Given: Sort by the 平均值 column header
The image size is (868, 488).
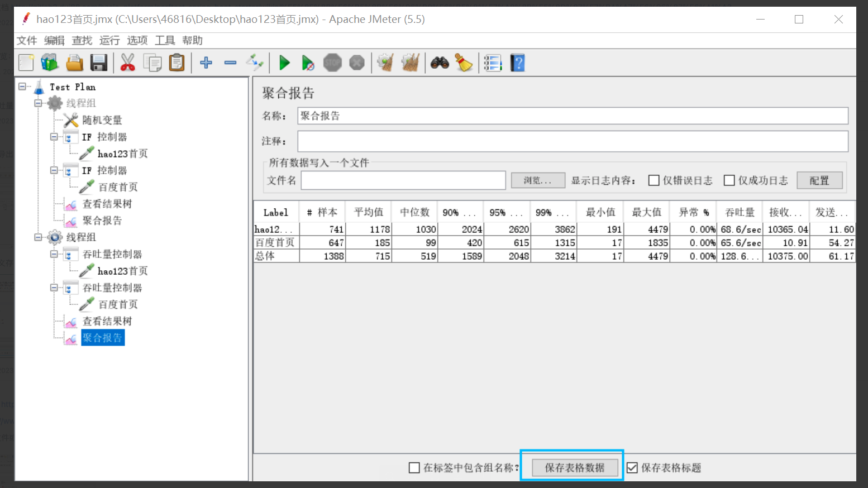Looking at the screenshot, I should pyautogui.click(x=369, y=212).
